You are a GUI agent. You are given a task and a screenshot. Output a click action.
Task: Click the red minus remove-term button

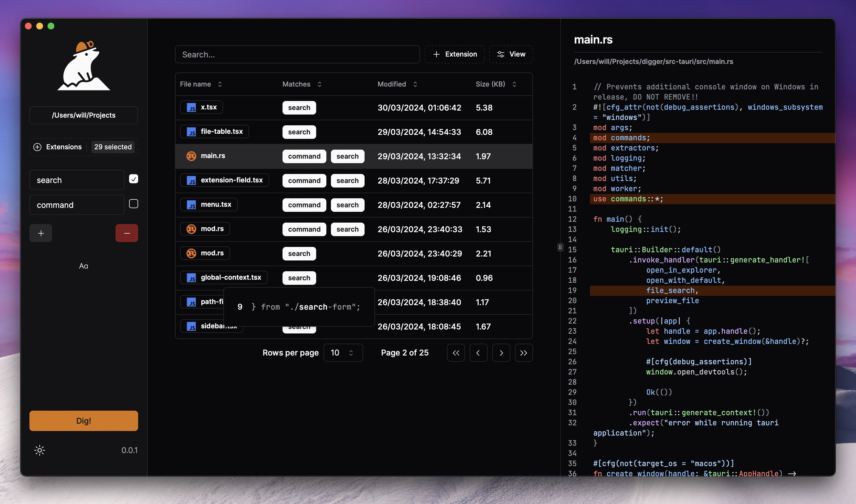tap(127, 233)
